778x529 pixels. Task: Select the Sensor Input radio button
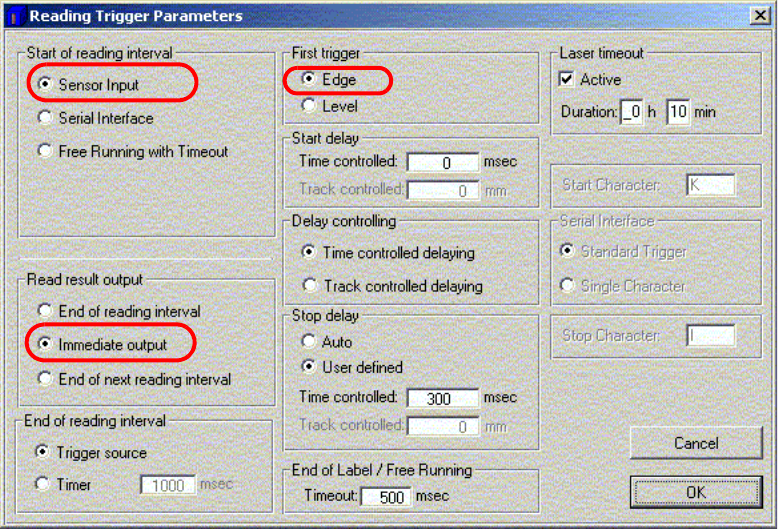(45, 85)
